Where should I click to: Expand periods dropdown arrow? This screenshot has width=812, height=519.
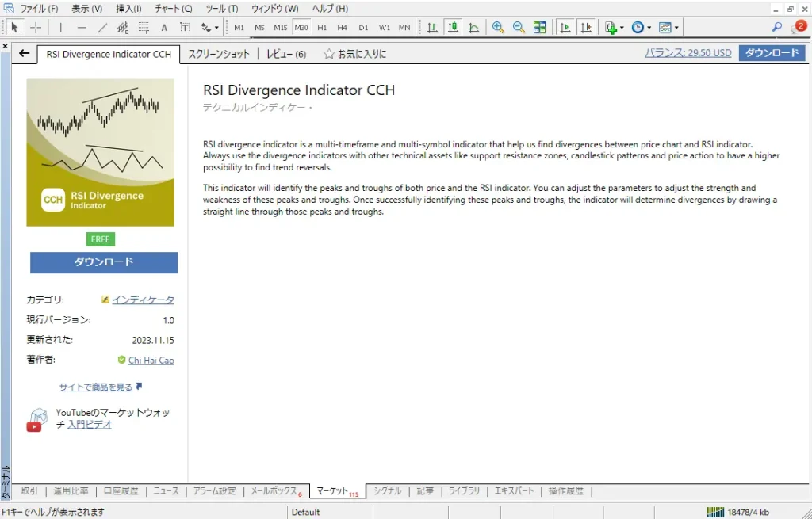pos(649,28)
